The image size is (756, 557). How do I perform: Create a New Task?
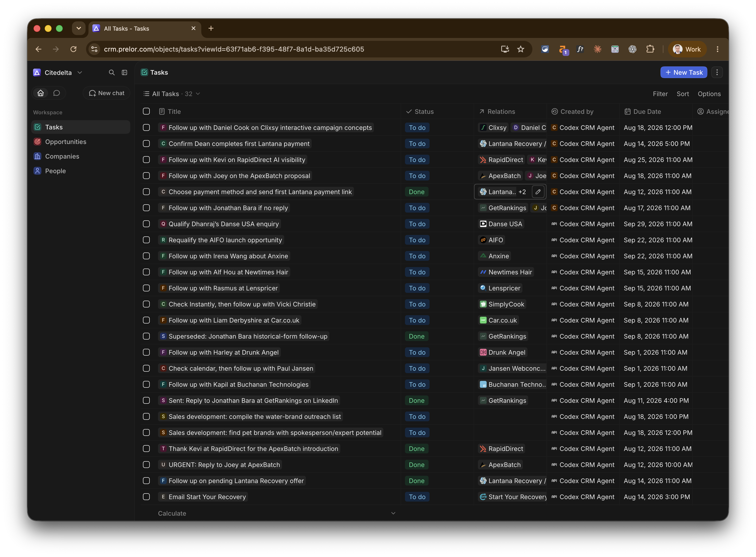684,72
